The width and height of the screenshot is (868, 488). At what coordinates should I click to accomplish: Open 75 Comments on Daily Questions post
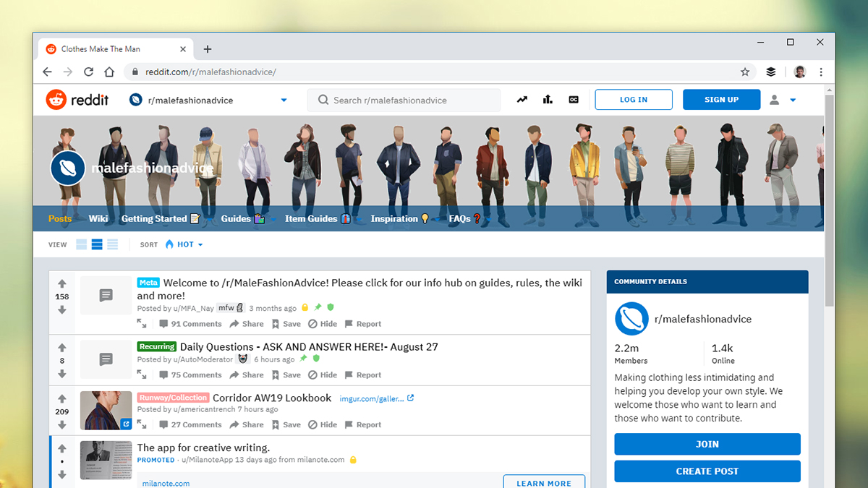click(190, 374)
